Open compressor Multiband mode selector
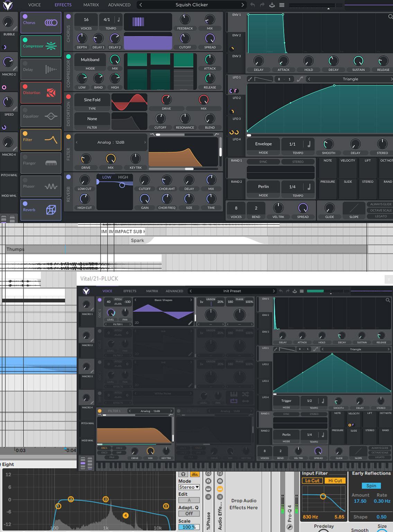393x532 pixels. [x=90, y=60]
